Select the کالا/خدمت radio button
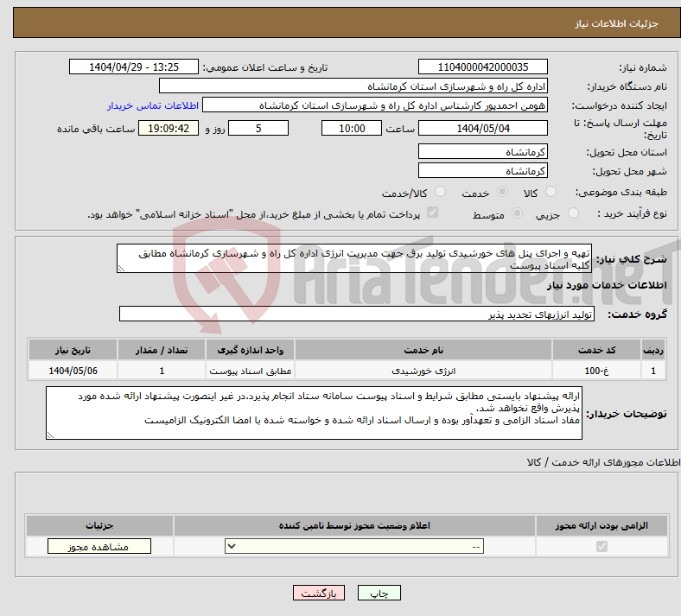This screenshot has height=616, width=681. click(x=440, y=192)
